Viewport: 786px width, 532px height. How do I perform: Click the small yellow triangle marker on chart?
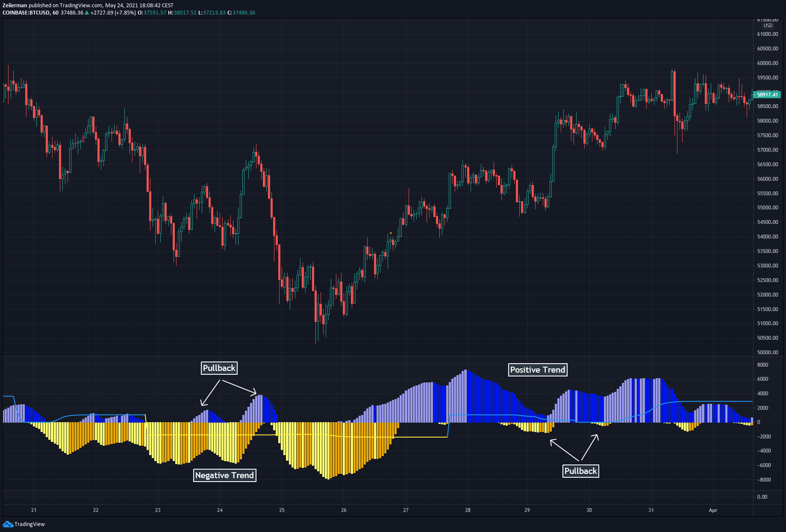[391, 233]
